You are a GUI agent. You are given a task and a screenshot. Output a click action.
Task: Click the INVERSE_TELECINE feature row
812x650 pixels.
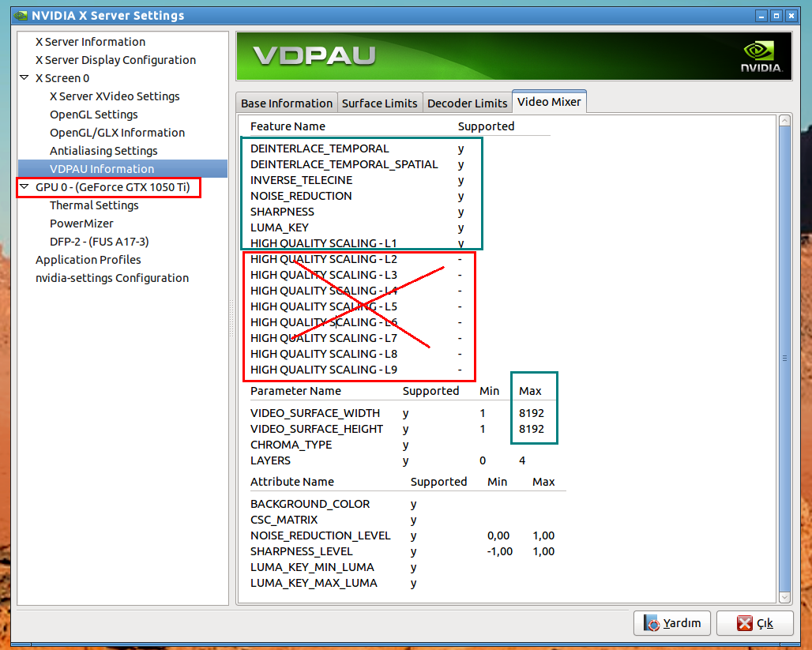click(357, 180)
